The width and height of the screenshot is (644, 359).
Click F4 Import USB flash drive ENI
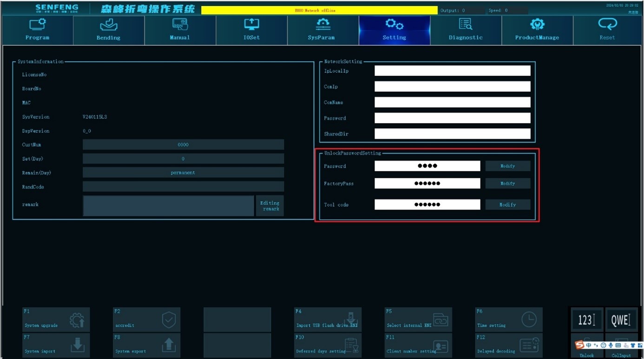pyautogui.click(x=328, y=320)
